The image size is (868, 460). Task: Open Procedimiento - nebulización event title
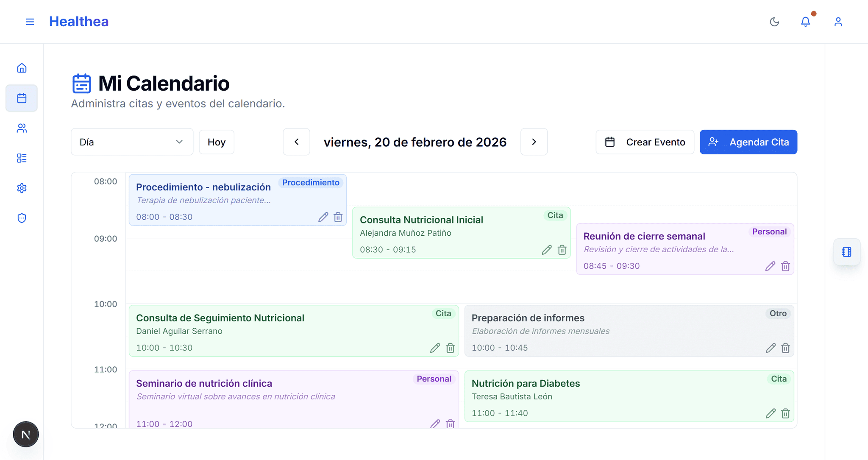(x=203, y=187)
